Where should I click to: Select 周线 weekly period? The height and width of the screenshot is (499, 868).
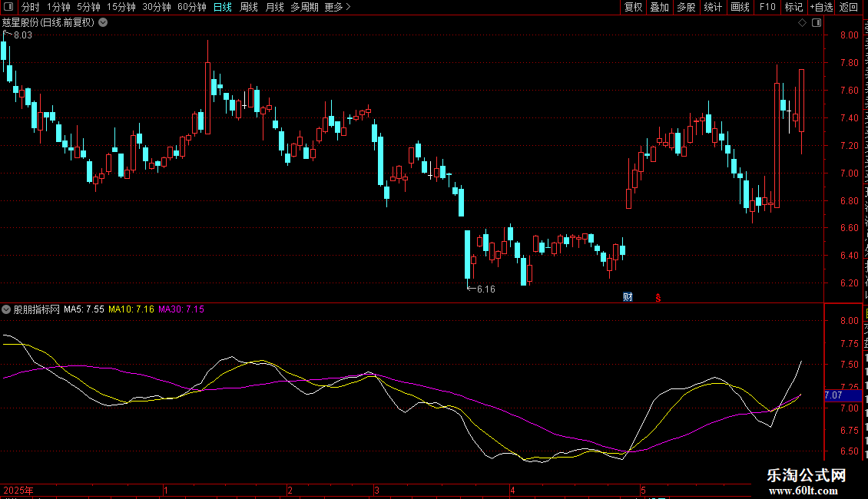[x=249, y=7]
